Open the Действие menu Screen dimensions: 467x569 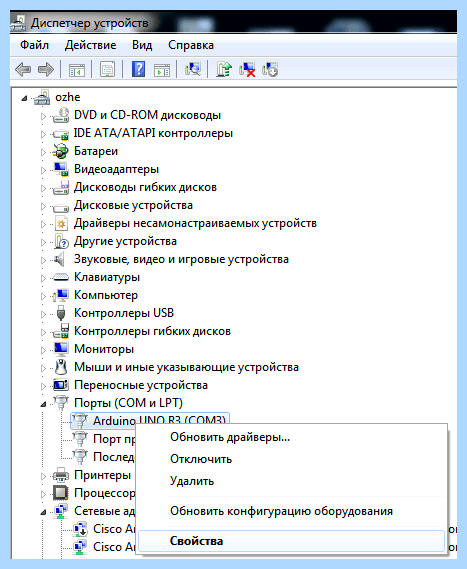click(90, 45)
